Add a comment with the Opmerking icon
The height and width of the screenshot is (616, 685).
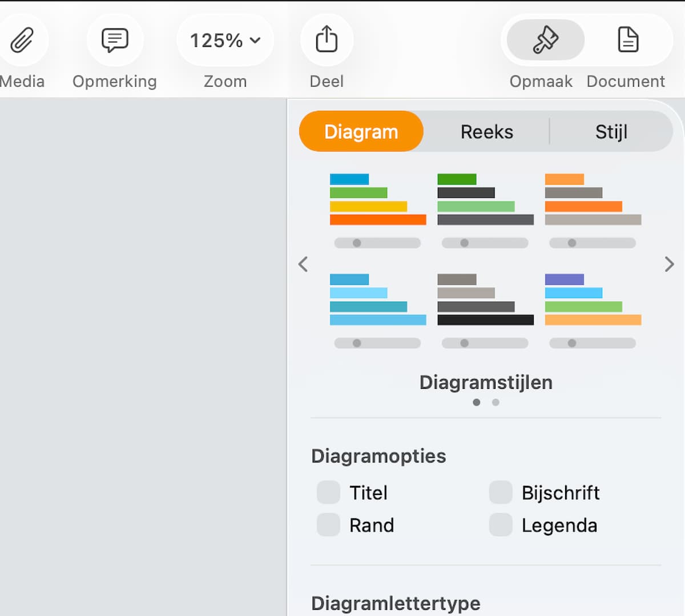click(x=115, y=41)
